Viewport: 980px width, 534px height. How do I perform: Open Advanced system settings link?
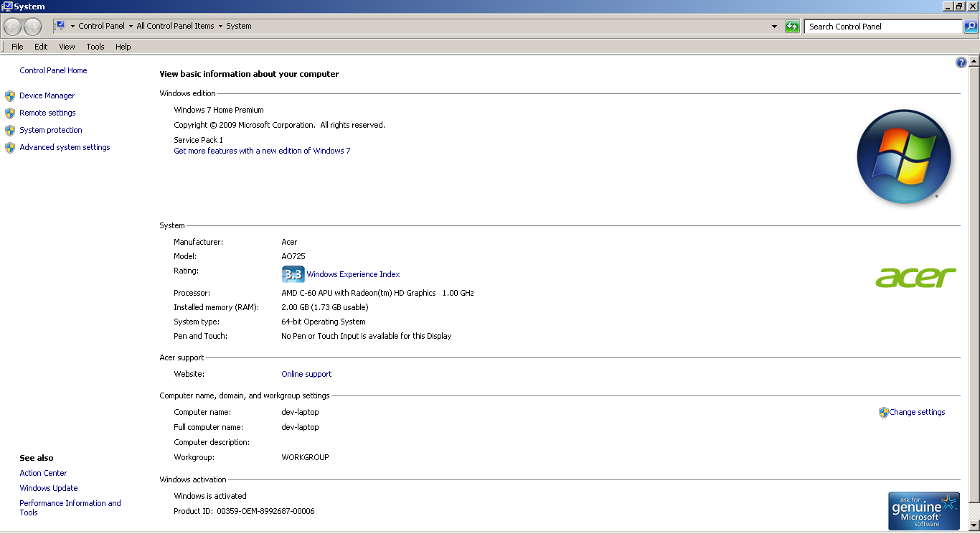[65, 147]
